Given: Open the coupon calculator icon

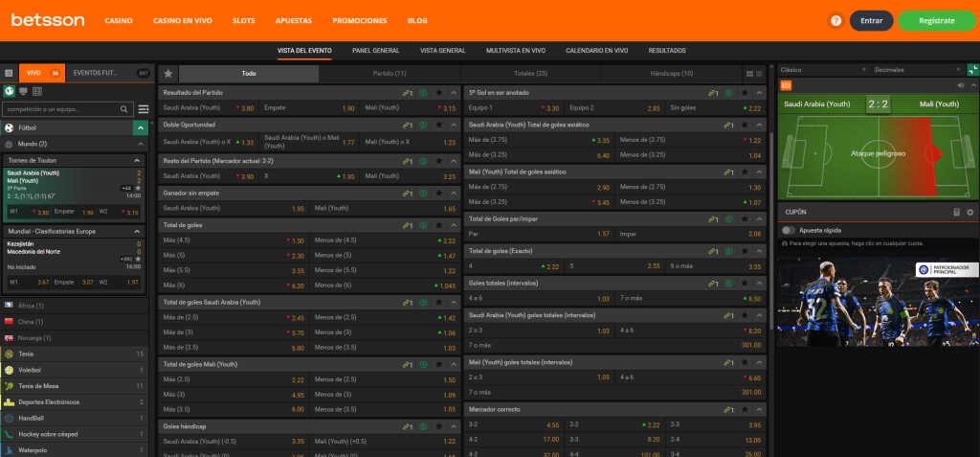Looking at the screenshot, I should point(956,212).
